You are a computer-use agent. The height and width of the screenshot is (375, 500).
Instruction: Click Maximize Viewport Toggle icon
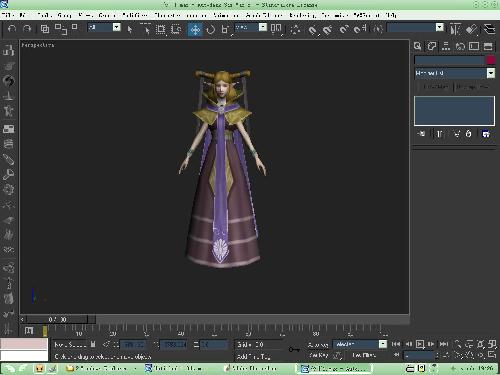click(492, 355)
